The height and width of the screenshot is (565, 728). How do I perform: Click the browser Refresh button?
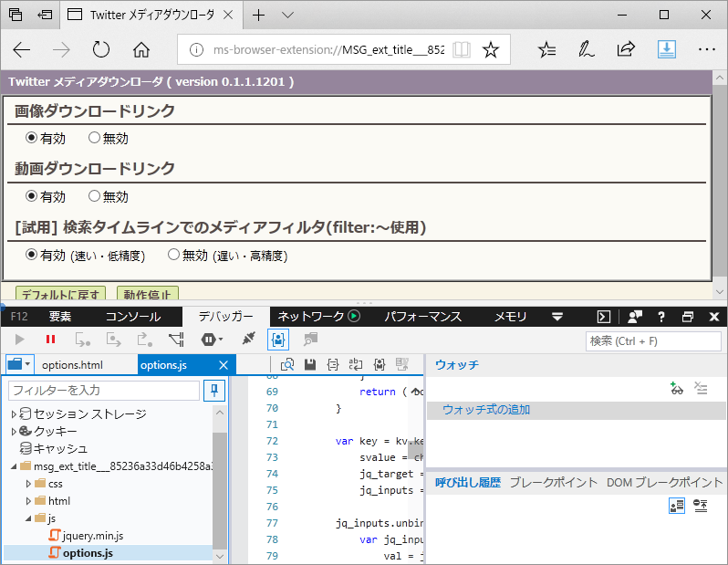tap(100, 49)
